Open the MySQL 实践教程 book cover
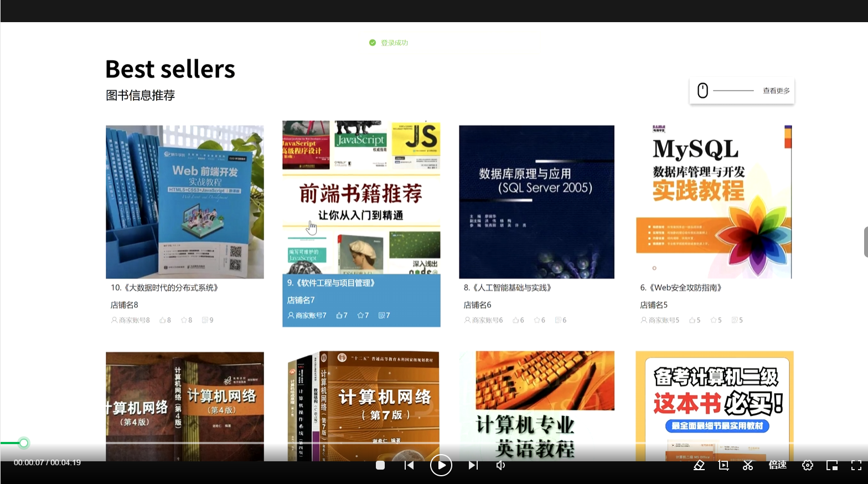Image resolution: width=868 pixels, height=484 pixels. [x=714, y=202]
